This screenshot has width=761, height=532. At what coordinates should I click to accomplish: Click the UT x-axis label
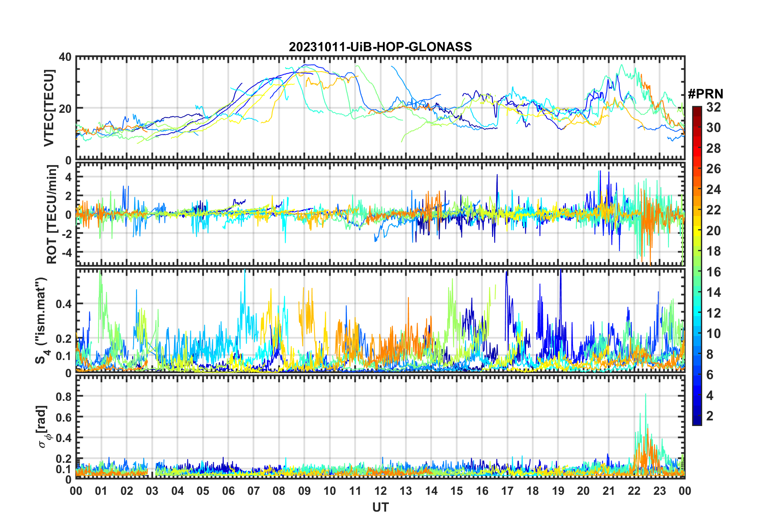pos(380,507)
